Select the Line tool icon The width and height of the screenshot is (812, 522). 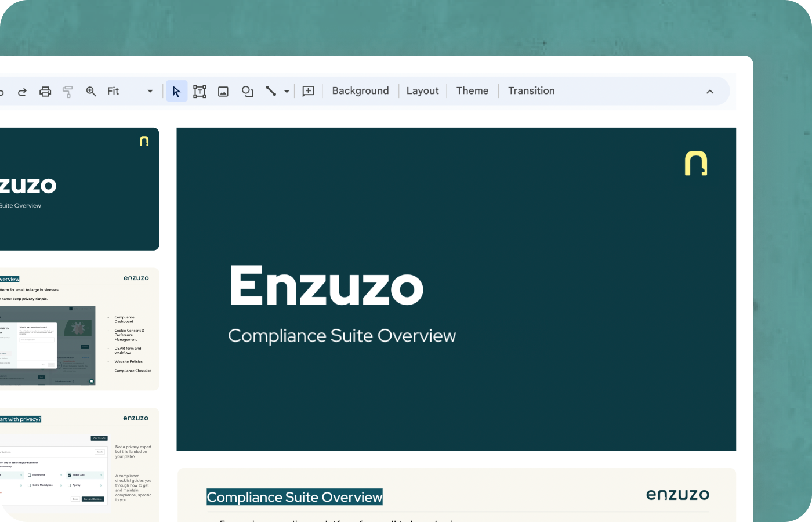coord(271,91)
